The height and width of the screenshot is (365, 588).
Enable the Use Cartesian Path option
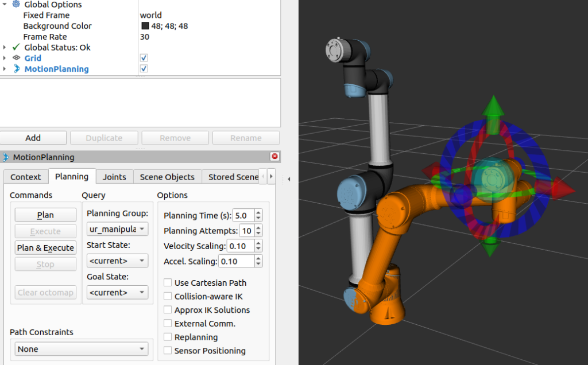tap(168, 283)
